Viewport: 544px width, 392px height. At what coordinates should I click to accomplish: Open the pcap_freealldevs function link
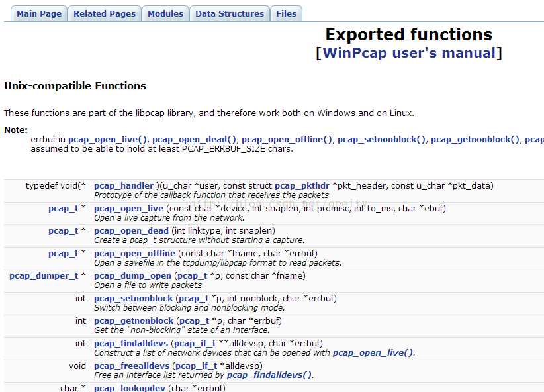click(132, 366)
